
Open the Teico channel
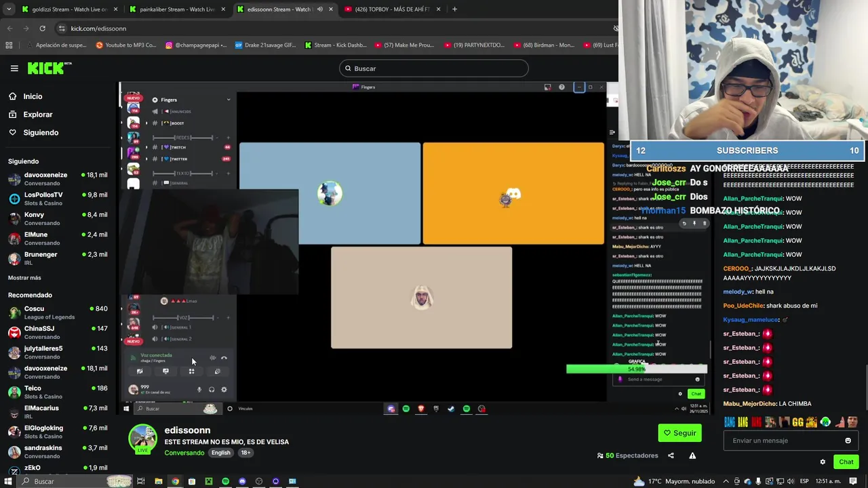pyautogui.click(x=58, y=392)
